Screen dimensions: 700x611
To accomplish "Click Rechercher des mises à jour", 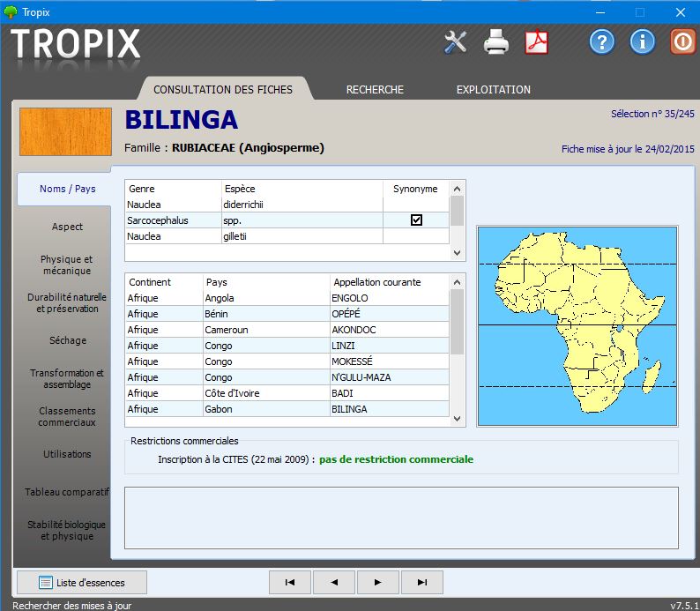I will [72, 606].
